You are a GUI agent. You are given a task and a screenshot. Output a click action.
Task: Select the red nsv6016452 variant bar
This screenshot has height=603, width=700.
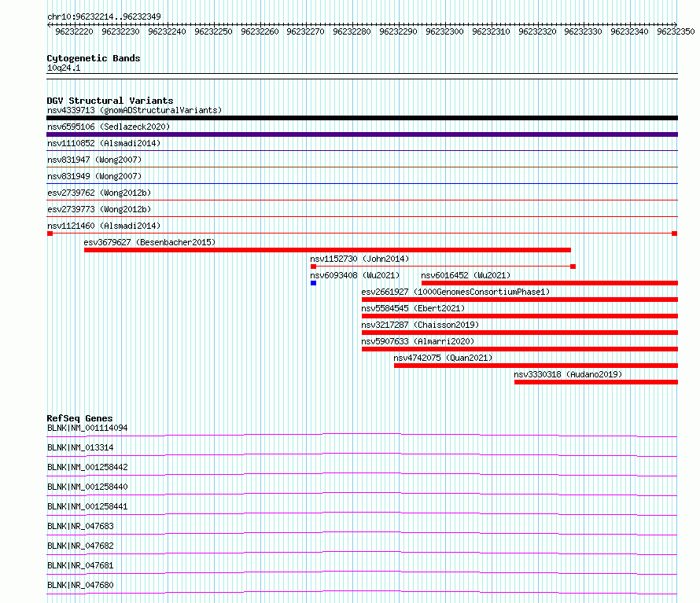[550, 283]
